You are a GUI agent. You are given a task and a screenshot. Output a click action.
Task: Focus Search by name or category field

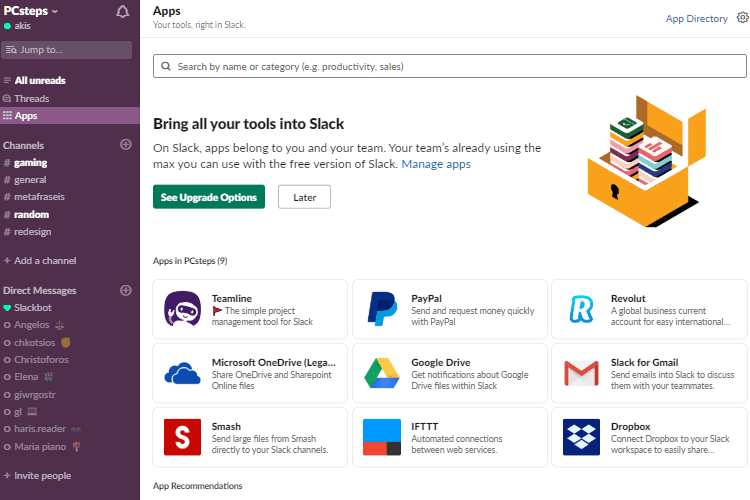pos(450,66)
